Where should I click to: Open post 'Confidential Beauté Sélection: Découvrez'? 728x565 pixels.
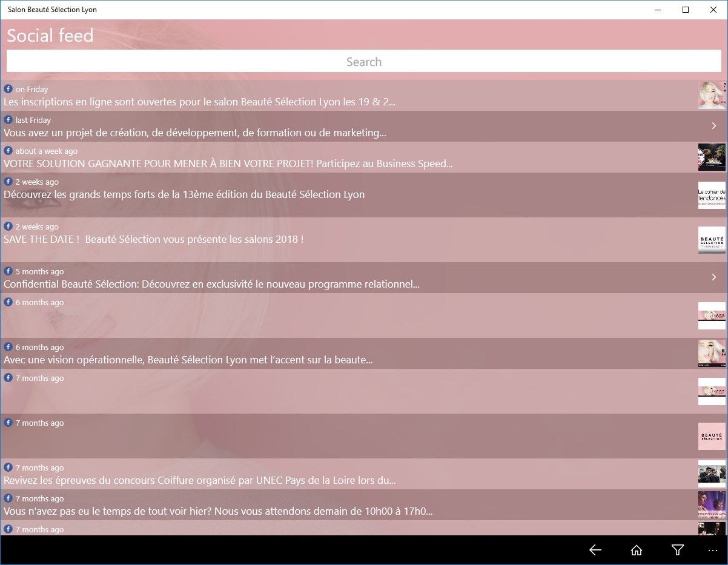pos(364,278)
